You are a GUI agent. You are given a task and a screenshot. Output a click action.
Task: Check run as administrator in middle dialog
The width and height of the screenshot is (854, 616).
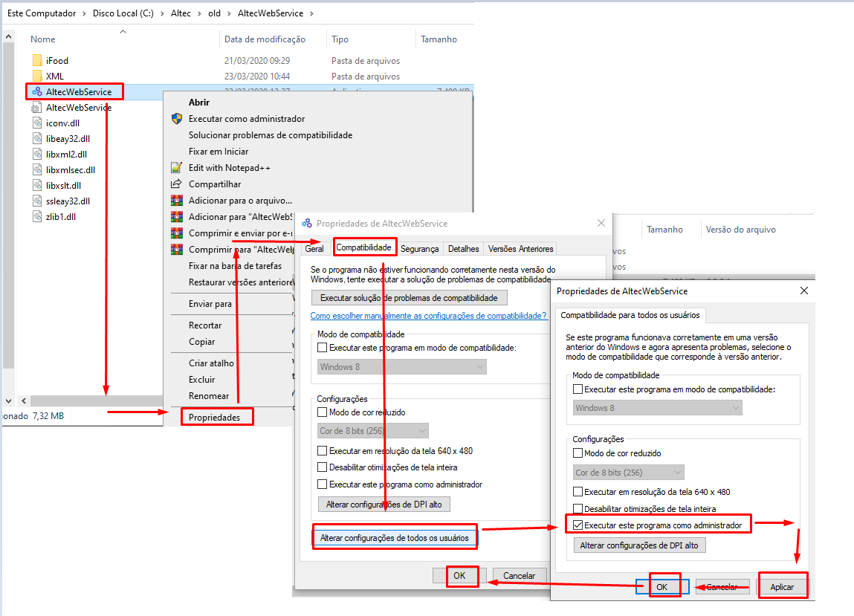tap(323, 484)
